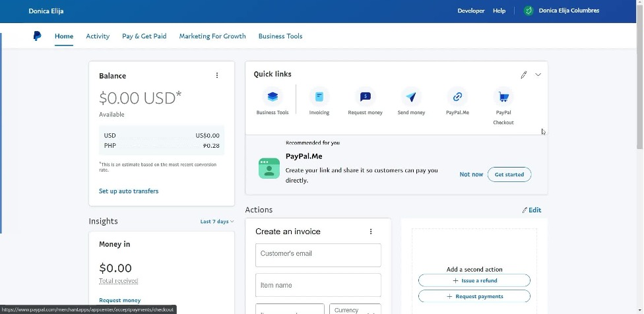This screenshot has height=314, width=644.
Task: Focus the Customer's email field
Action: [318, 255]
